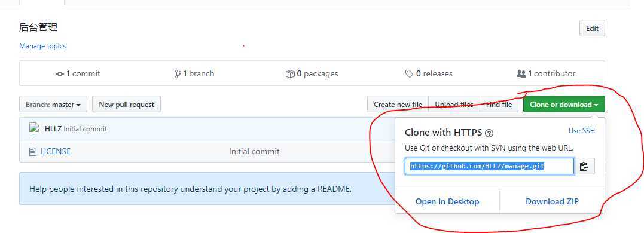Click the contributors people icon
The image size is (644, 233).
[521, 74]
